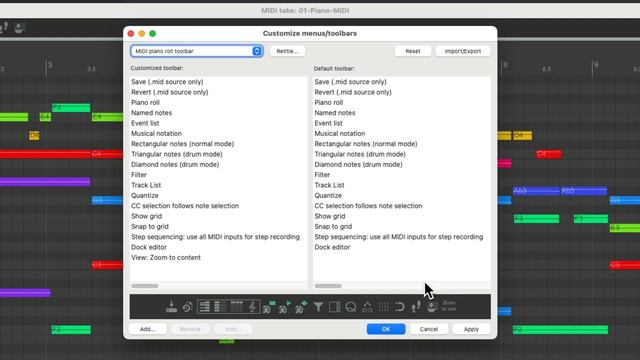Click the Cancel button
Screen dimensions: 640x360
click(429, 329)
